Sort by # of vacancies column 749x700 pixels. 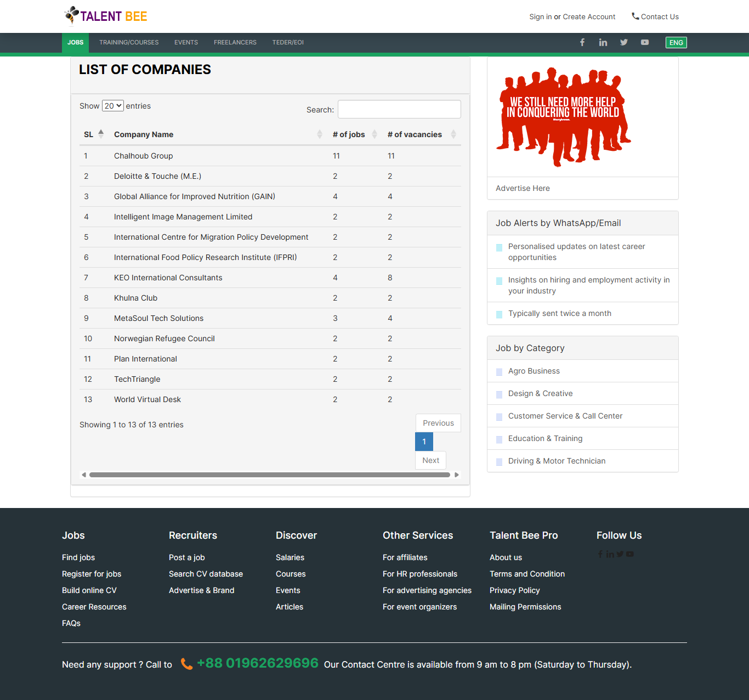[x=415, y=134]
